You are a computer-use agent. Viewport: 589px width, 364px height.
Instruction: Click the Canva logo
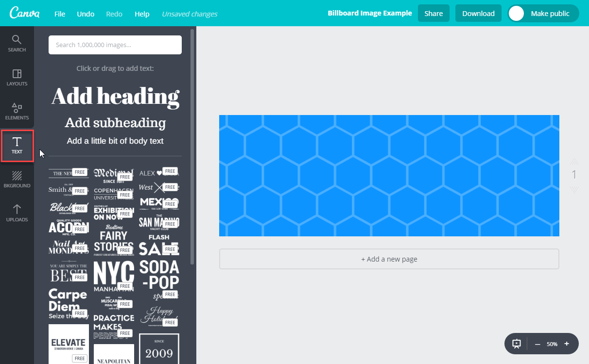tap(24, 13)
